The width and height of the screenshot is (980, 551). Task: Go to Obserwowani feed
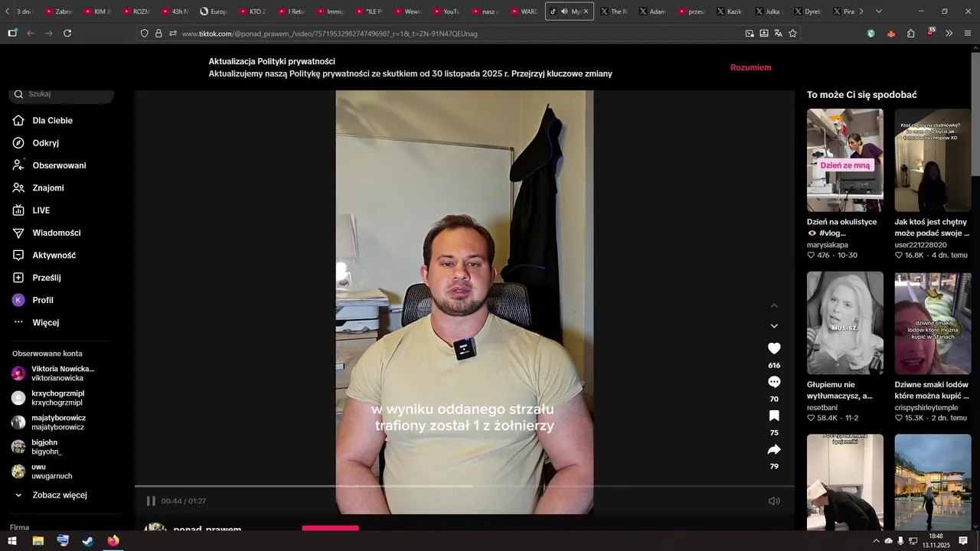[49, 165]
